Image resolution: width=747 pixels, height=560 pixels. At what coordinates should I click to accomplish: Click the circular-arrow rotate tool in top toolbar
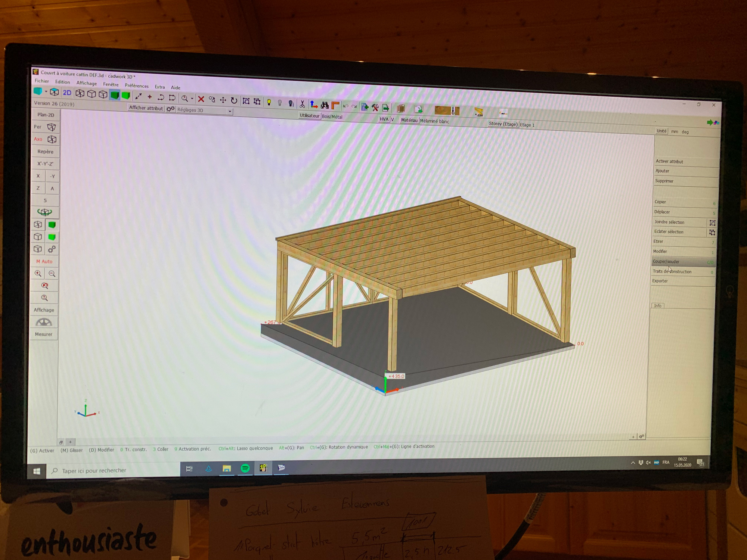(234, 100)
